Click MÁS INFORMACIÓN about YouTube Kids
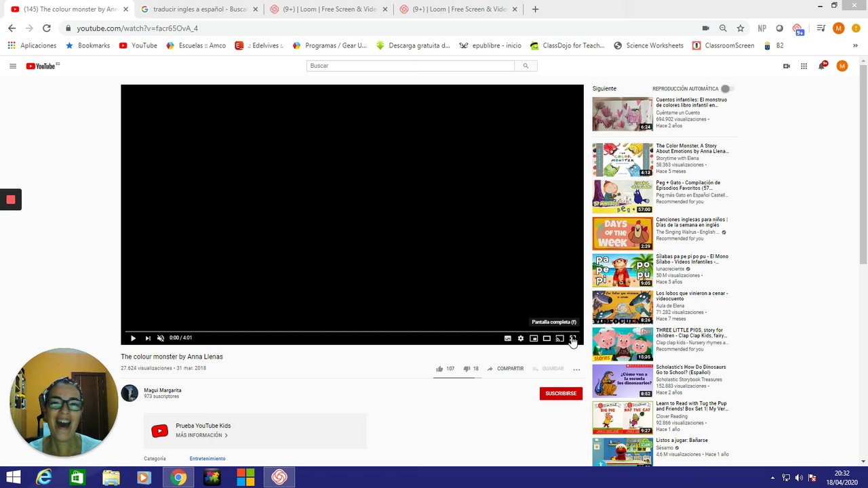 pyautogui.click(x=201, y=435)
